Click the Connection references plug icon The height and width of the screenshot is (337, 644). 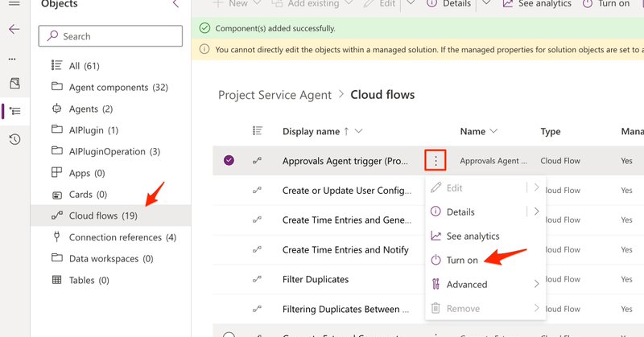56,236
